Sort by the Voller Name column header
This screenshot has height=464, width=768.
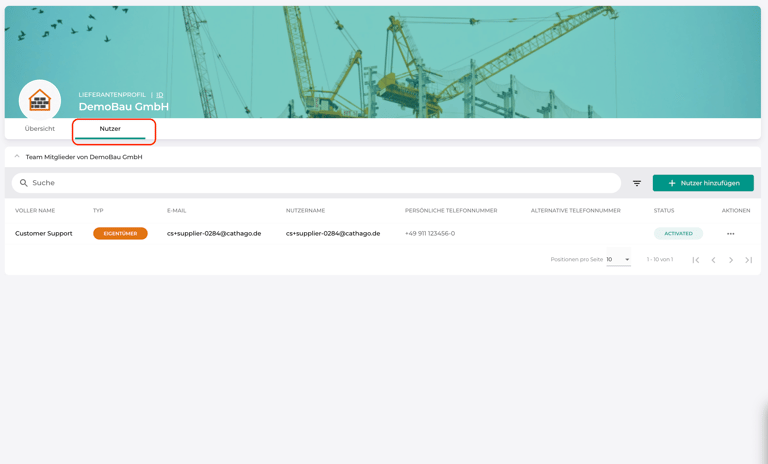pos(35,211)
